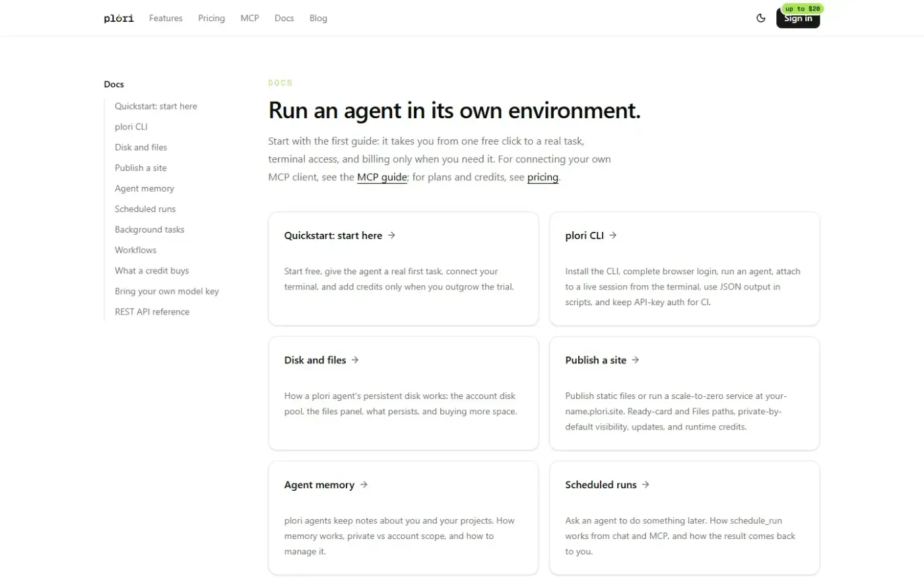Click the arrow icon beside the Disk and files card title
924x578 pixels.
(355, 360)
